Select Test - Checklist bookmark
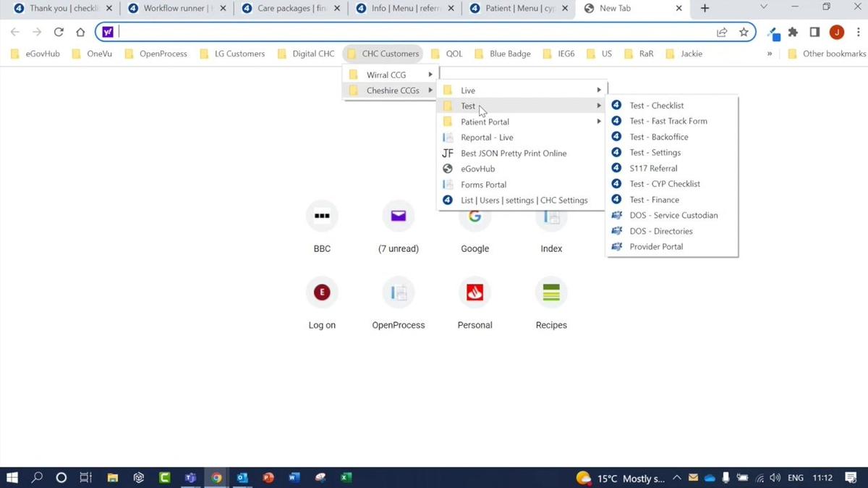 click(x=656, y=106)
